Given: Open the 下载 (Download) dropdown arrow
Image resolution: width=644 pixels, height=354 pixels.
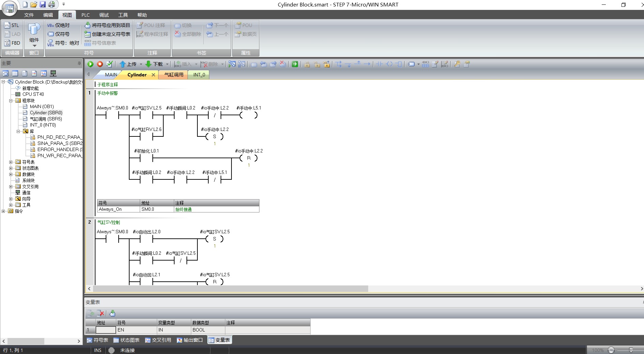Looking at the screenshot, I should point(167,64).
